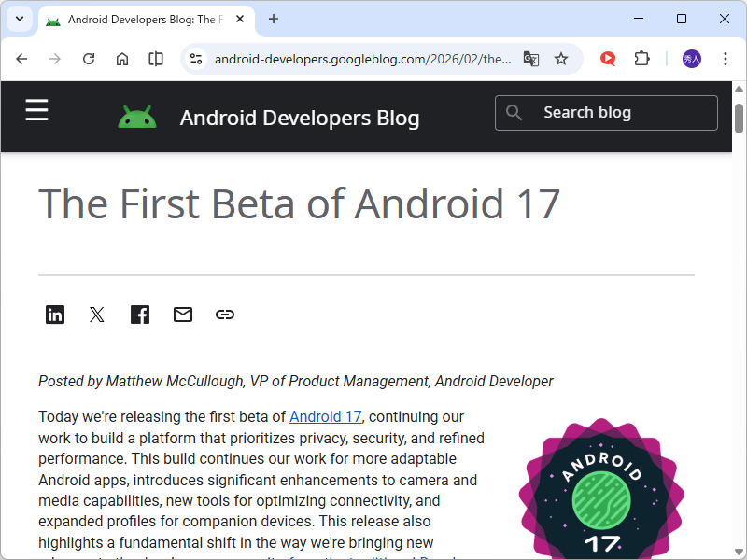Follow the Android 17 hyperlink in the article
This screenshot has height=560, width=747.
pos(325,416)
